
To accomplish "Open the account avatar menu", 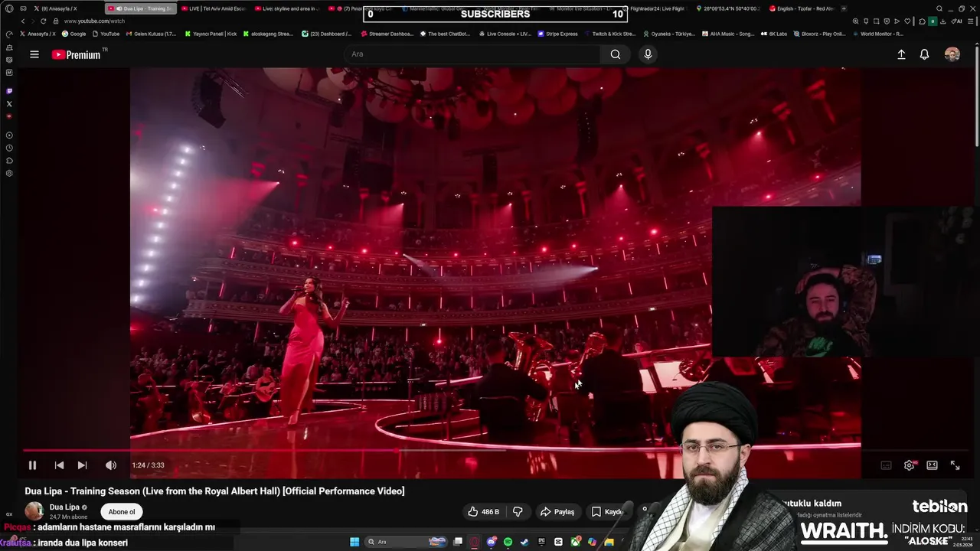I will [x=952, y=54].
